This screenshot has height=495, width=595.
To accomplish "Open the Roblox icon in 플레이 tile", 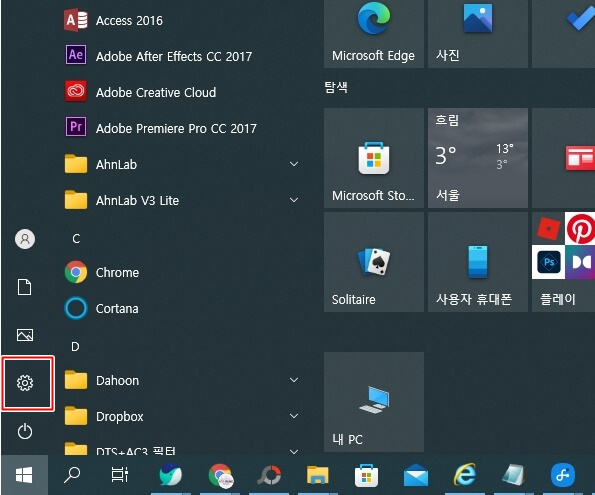I will pyautogui.click(x=548, y=229).
